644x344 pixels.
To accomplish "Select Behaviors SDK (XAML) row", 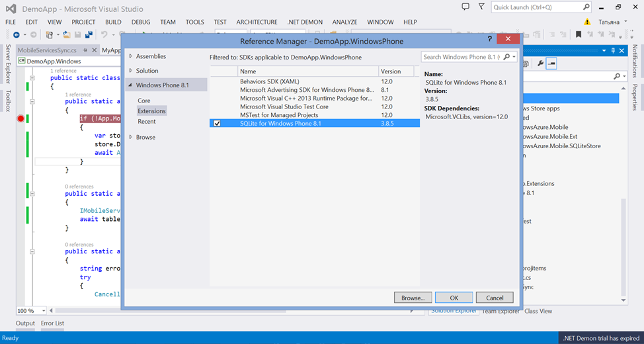I will click(x=315, y=81).
